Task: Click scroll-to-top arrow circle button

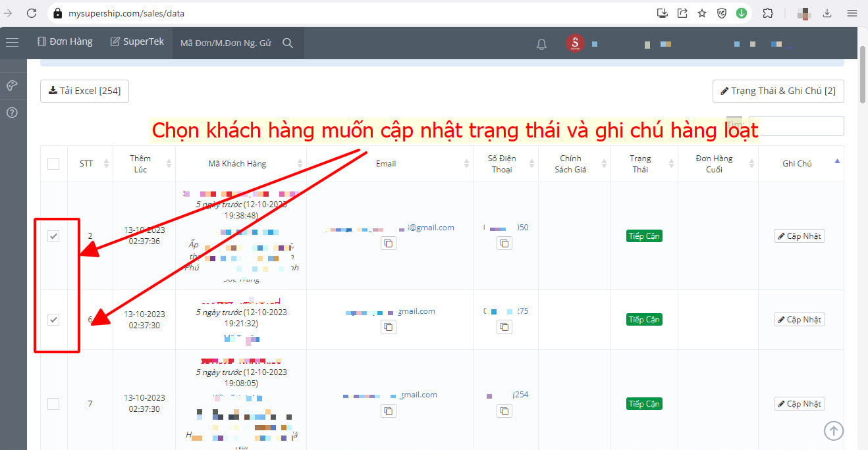Action: tap(834, 431)
